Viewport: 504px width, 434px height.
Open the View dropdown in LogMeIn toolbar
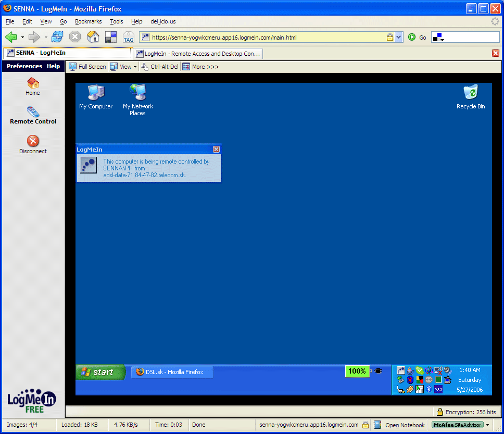pyautogui.click(x=123, y=67)
